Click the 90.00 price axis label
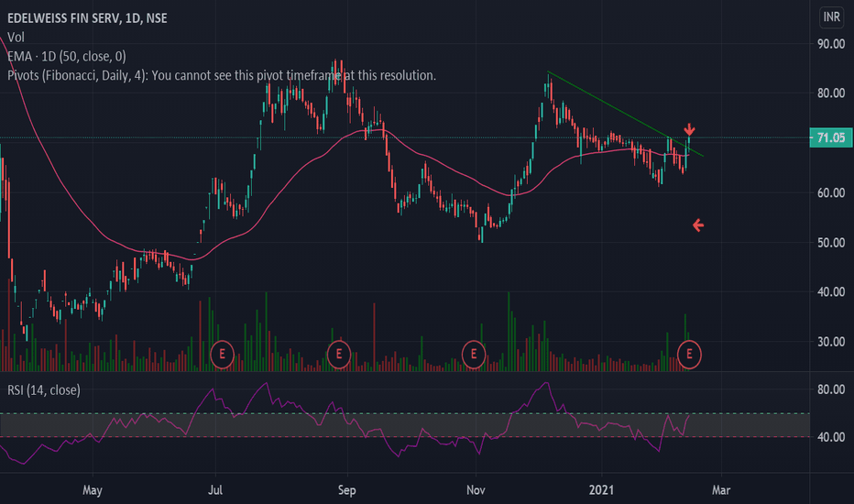Screen dimensions: 854x504 (x=831, y=44)
